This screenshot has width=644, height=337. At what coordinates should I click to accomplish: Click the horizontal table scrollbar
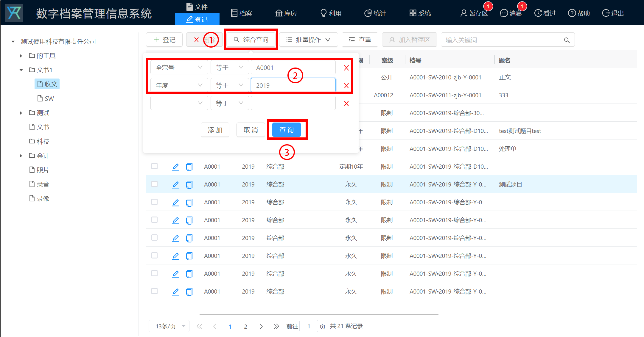pyautogui.click(x=319, y=314)
